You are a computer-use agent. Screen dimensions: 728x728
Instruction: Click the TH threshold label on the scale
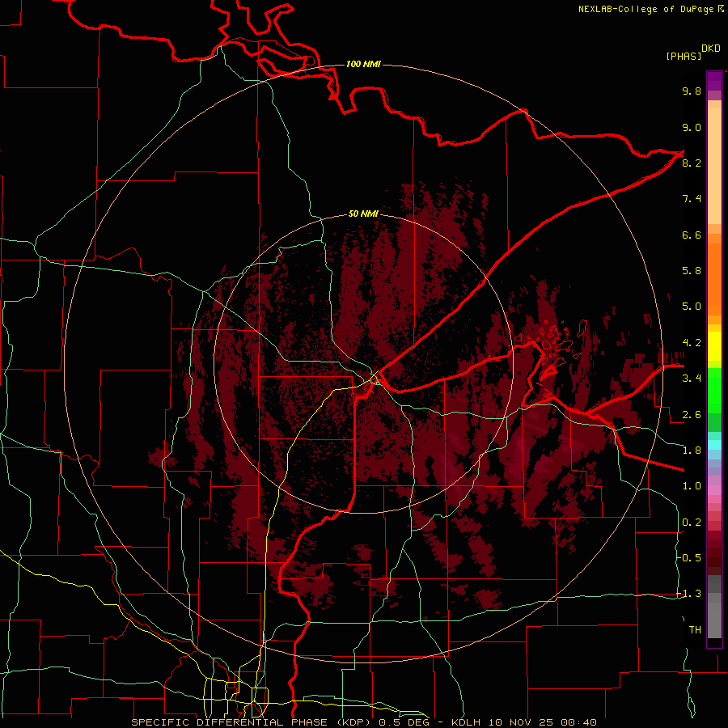click(695, 629)
